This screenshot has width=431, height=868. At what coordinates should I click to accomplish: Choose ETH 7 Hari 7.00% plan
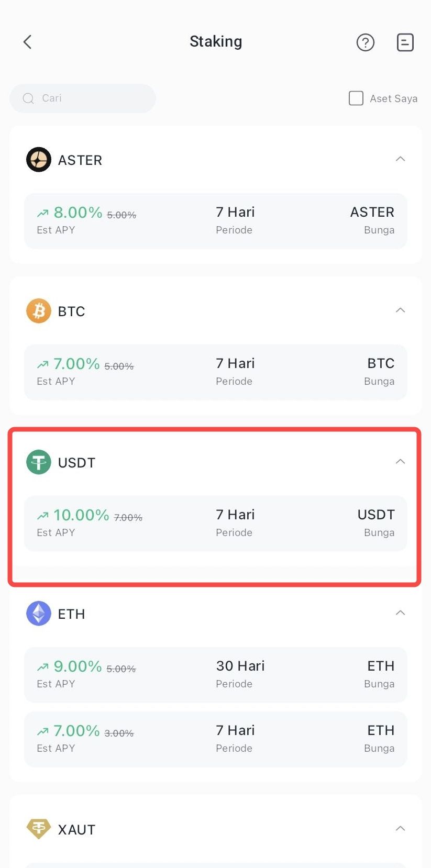(215, 739)
